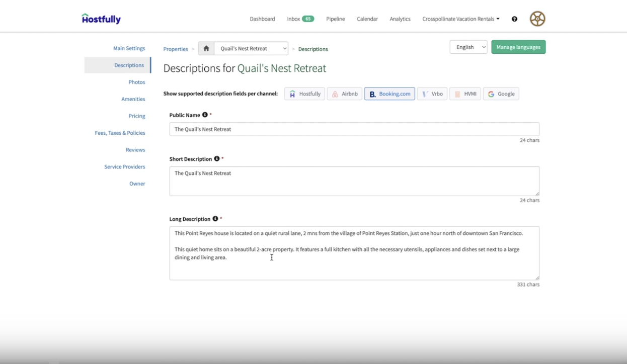Go to Photos in sidebar

click(x=136, y=82)
